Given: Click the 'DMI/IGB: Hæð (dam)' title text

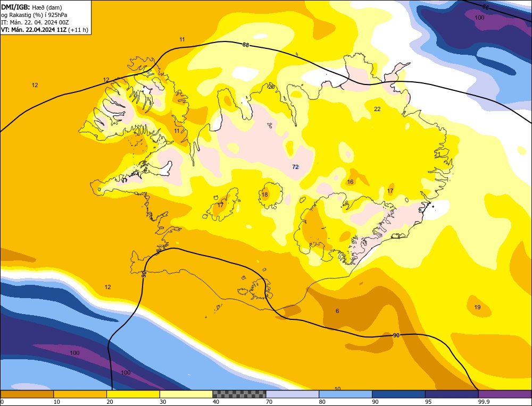Looking at the screenshot, I should [x=31, y=7].
